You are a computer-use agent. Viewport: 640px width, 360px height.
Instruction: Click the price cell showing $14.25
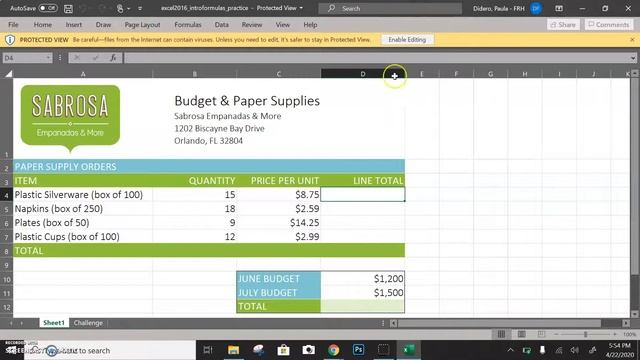click(278, 223)
